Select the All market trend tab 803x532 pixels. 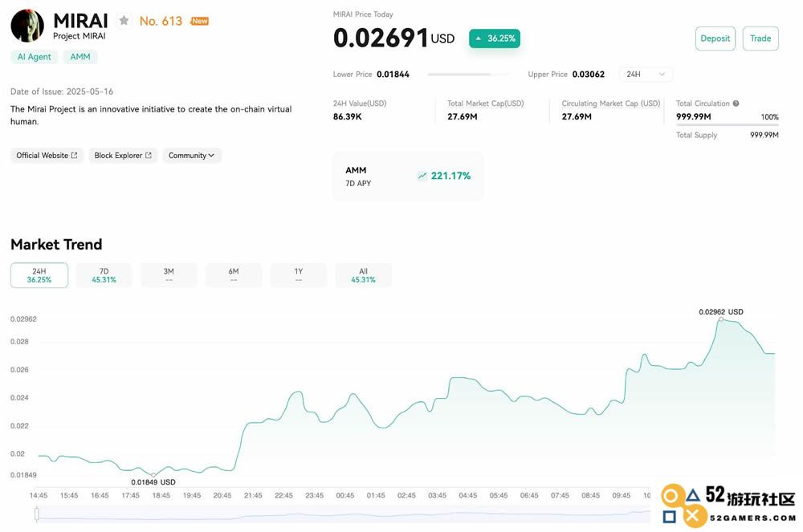(363, 275)
